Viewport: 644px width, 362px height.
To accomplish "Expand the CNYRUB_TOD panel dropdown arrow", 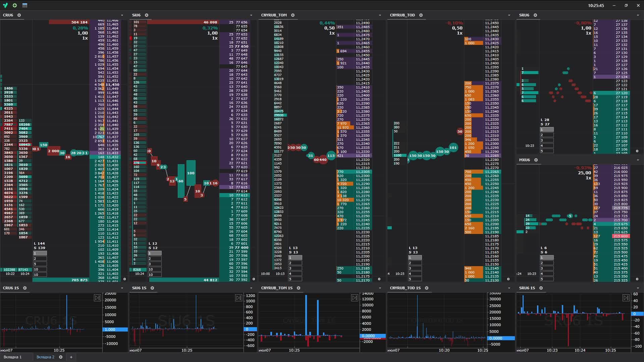I will pos(509,15).
